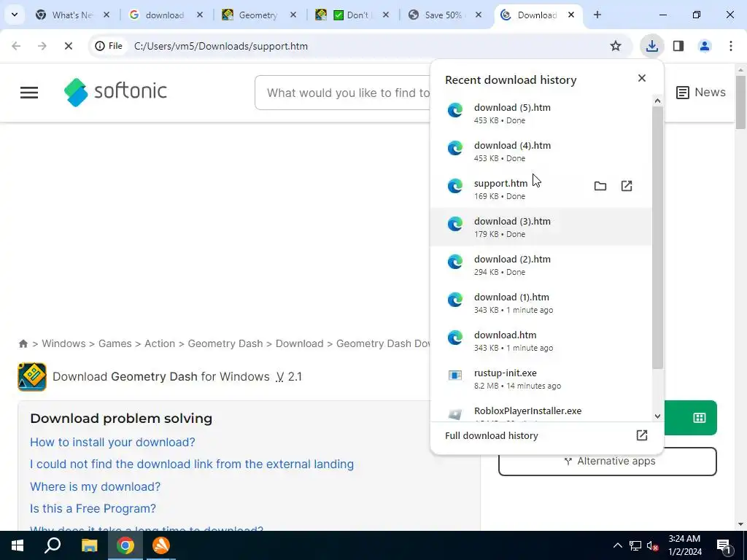This screenshot has height=560, width=747.
Task: Click the page vertical scrollbar thumb
Action: (740, 102)
